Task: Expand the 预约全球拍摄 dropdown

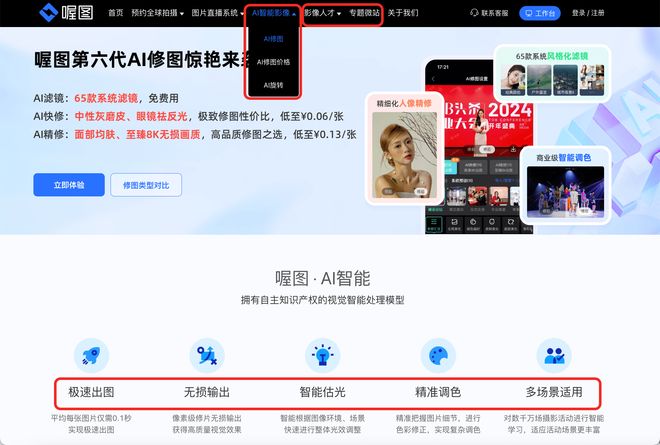Action: click(x=157, y=13)
